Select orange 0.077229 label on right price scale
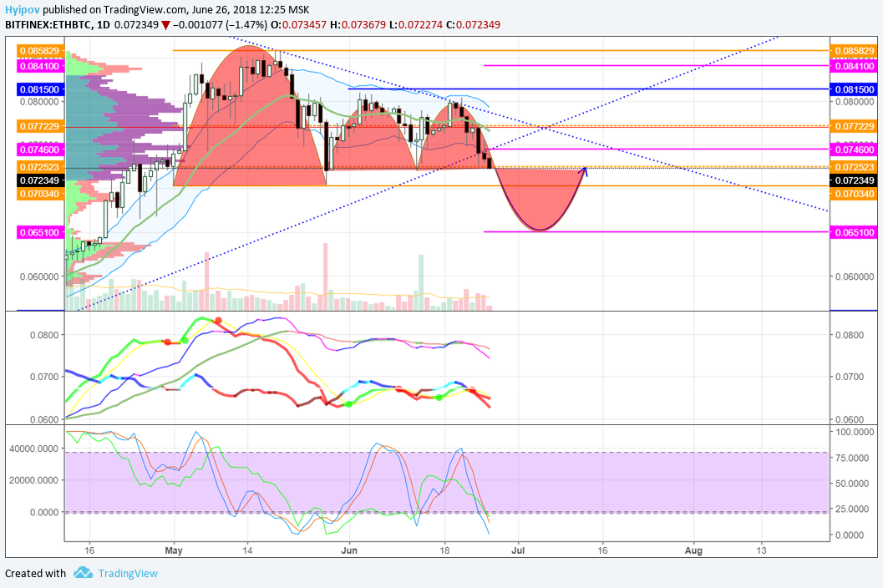 (854, 126)
